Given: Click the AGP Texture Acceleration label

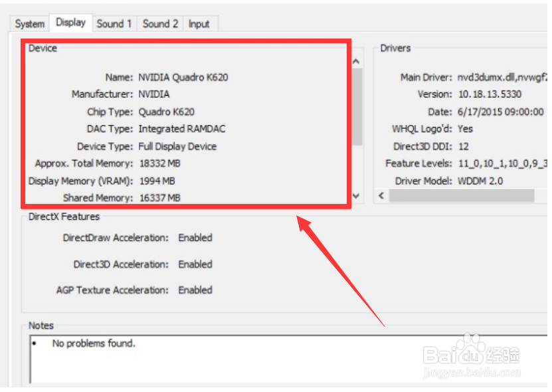Looking at the screenshot, I should tap(113, 290).
